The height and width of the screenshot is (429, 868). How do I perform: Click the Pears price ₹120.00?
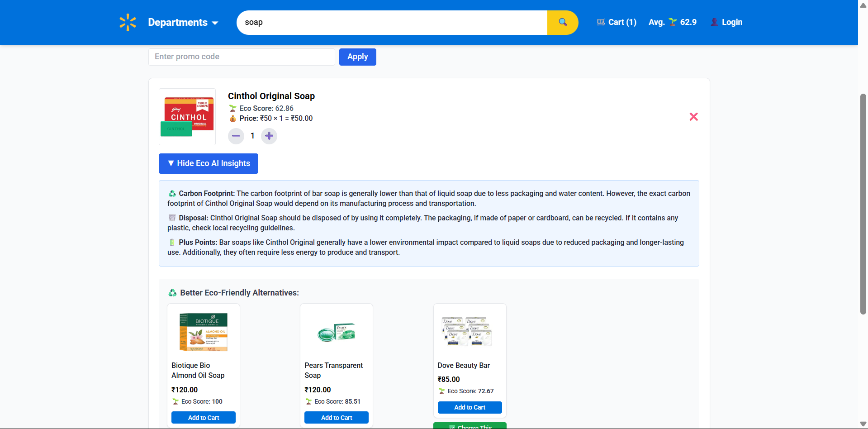point(318,390)
